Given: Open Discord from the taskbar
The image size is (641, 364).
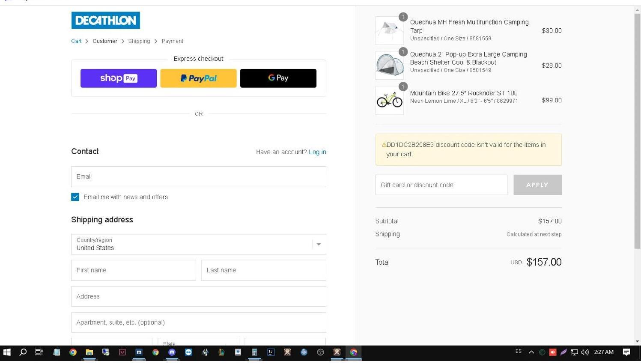Looking at the screenshot, I should [172, 352].
